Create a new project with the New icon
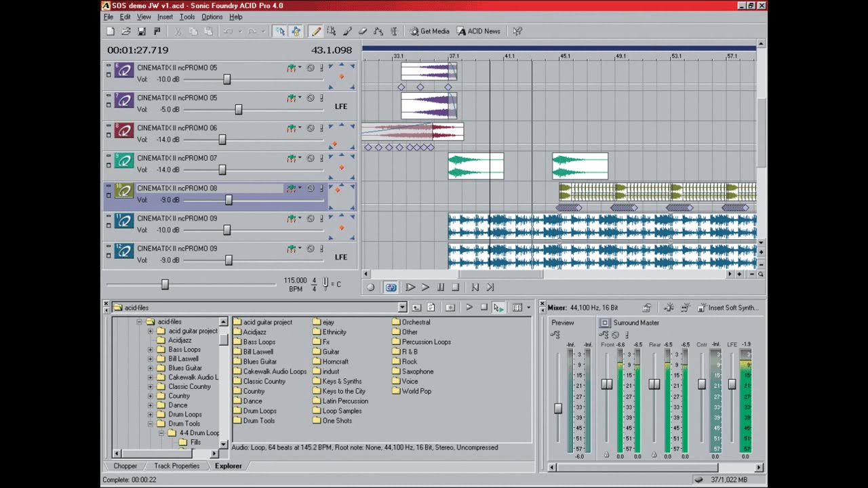Viewport: 868px width, 488px height. [111, 31]
